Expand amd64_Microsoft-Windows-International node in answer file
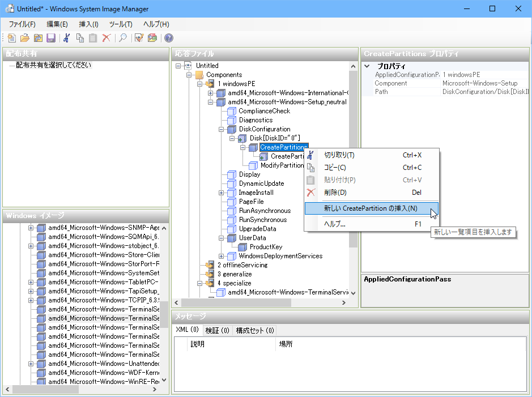 click(210, 93)
